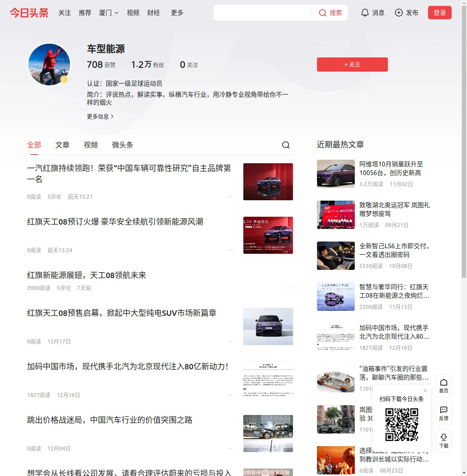Open more options for 跳出价格战迷局 article
Image resolution: width=467 pixels, height=476 pixels.
231,448
